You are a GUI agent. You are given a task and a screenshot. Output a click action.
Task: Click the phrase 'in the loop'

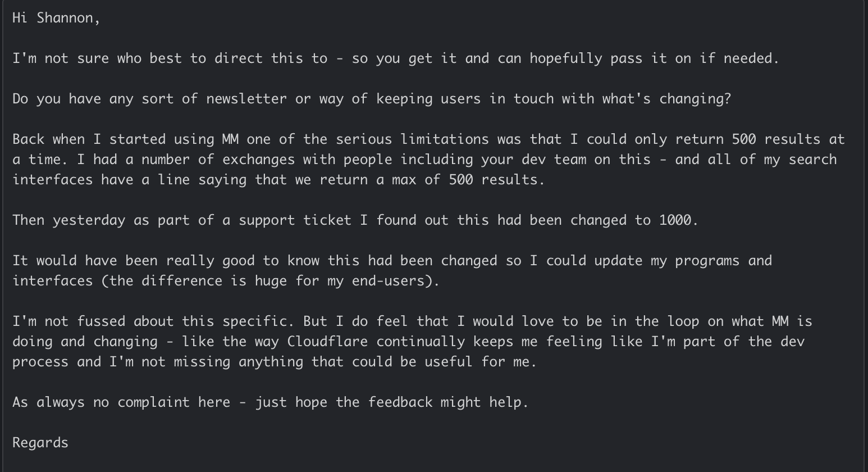tap(655, 321)
